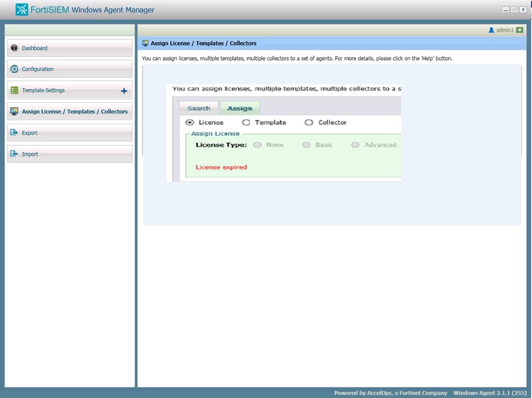Choose the Basic license type option
532x398 pixels.
pyautogui.click(x=307, y=145)
